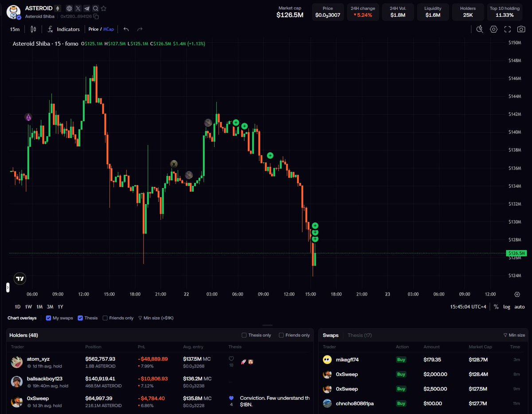Click the TradingView logo on the chart
Screen dimensions: 532x414
[x=20, y=279]
